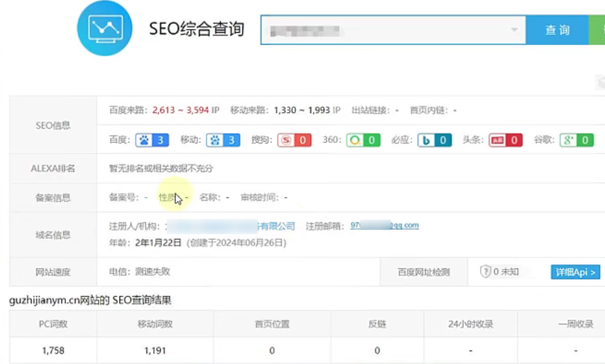This screenshot has width=605, height=364.
Task: Click the 审核时间 label
Action: (x=259, y=198)
